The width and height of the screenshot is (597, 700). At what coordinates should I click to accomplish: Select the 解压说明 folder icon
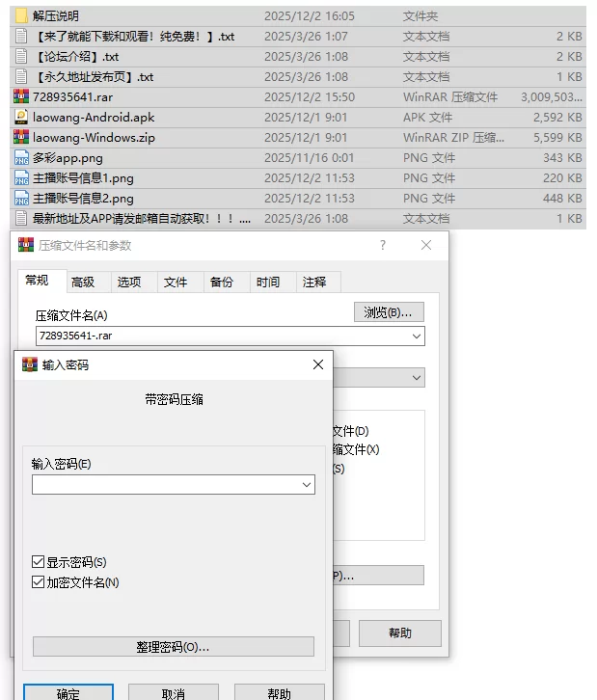21,16
